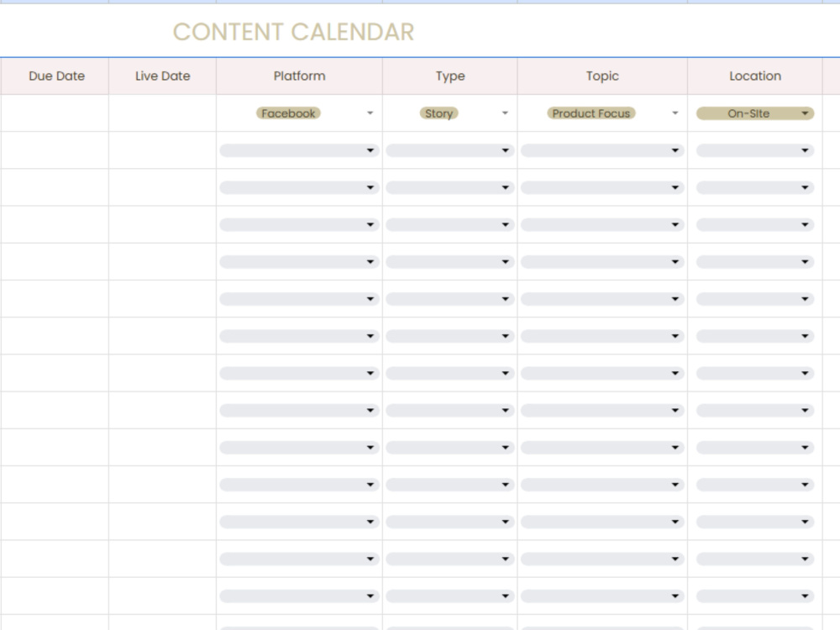Viewport: 840px width, 630px height.
Task: Open the On-Site location dropdown
Action: pos(755,113)
